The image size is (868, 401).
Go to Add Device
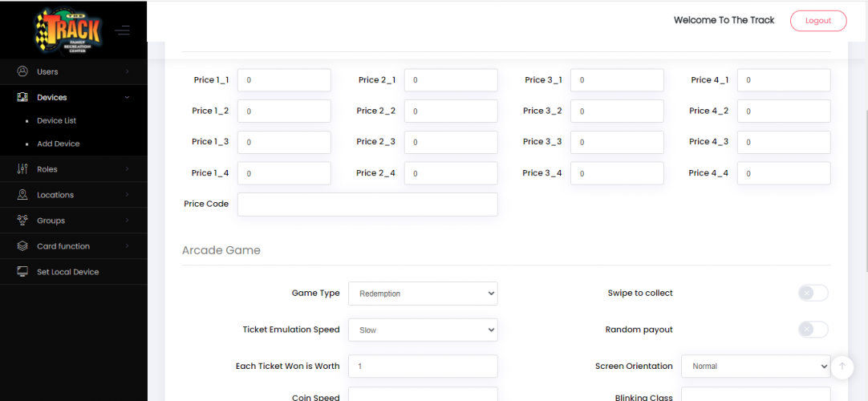click(x=58, y=144)
